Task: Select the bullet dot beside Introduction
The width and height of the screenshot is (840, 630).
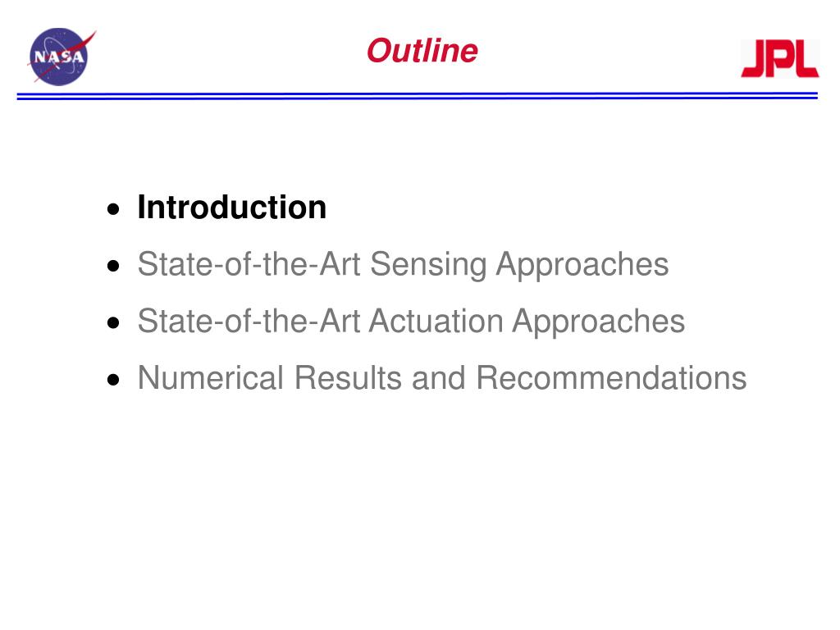Action: pyautogui.click(x=113, y=209)
